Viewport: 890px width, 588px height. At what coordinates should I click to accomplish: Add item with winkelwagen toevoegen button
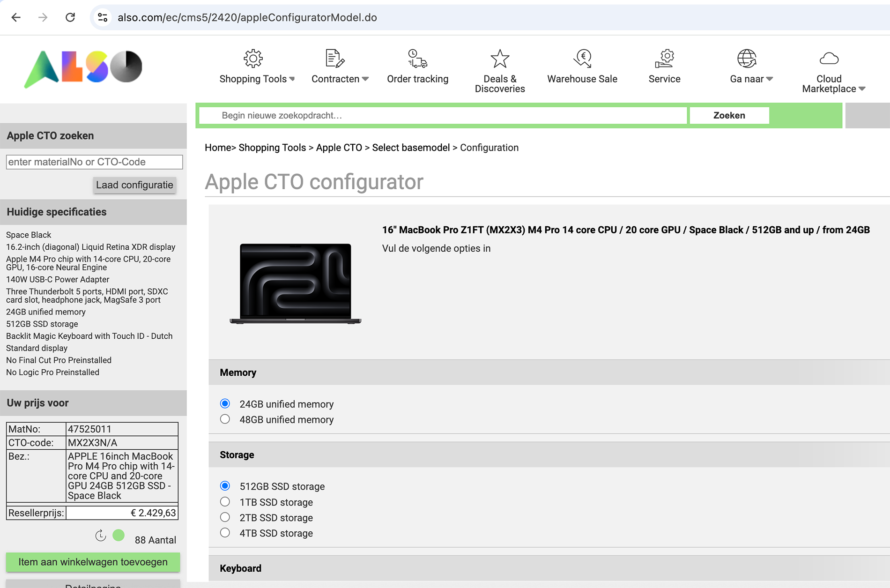pos(93,562)
